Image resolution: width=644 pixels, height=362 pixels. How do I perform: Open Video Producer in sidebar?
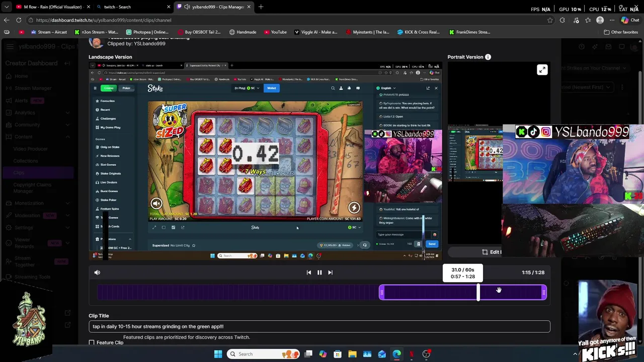(x=31, y=149)
